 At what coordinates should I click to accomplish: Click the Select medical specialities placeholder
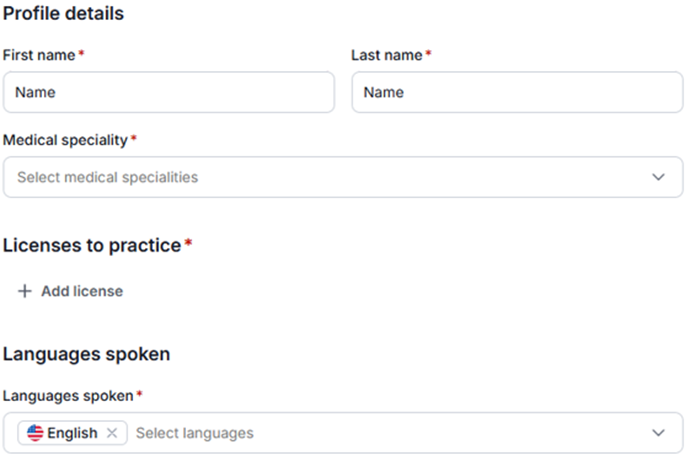(x=108, y=177)
